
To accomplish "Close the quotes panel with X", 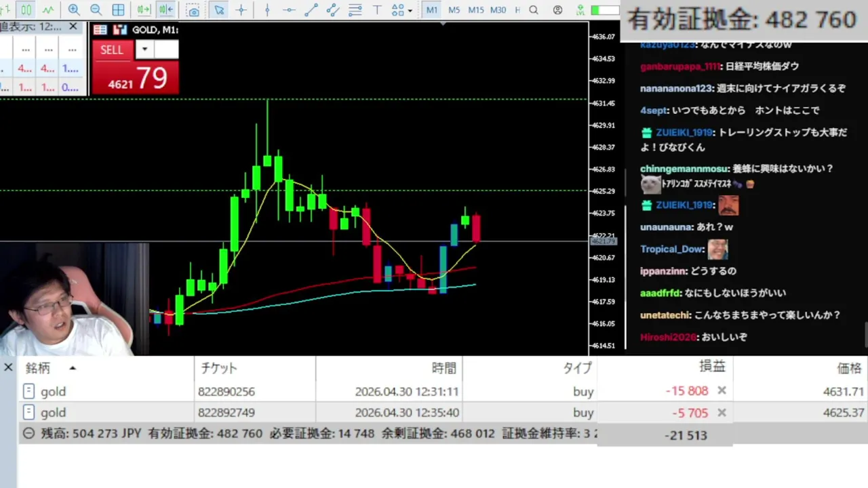I will 73,26.
